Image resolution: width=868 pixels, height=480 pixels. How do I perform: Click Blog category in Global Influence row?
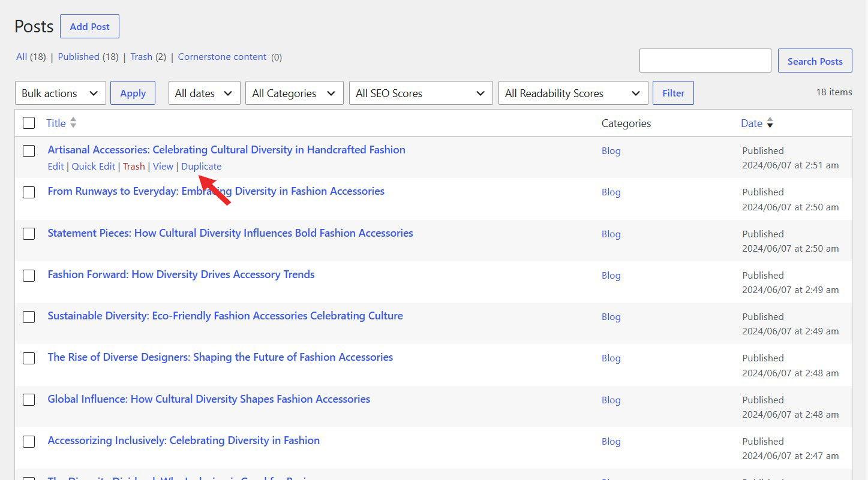tap(611, 400)
